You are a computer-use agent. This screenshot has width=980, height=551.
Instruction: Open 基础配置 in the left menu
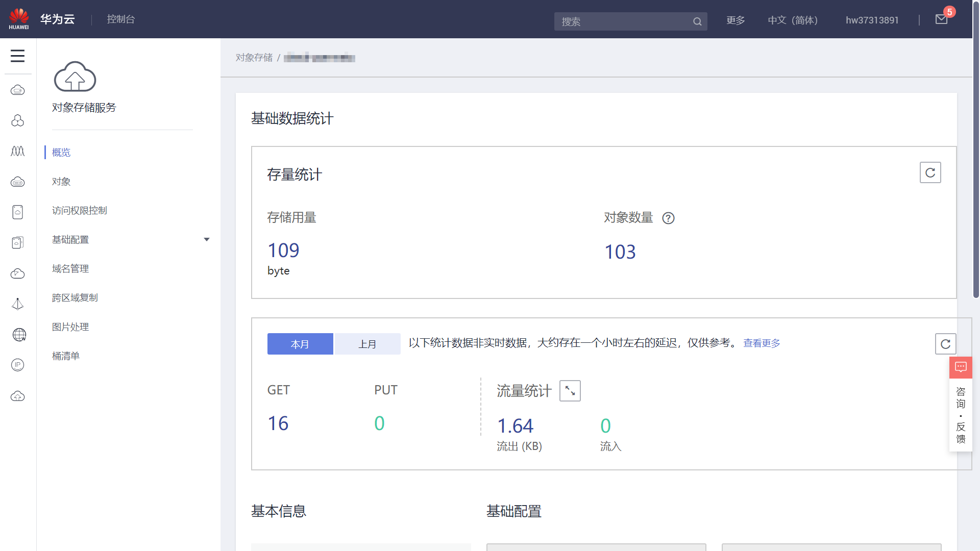(x=70, y=240)
